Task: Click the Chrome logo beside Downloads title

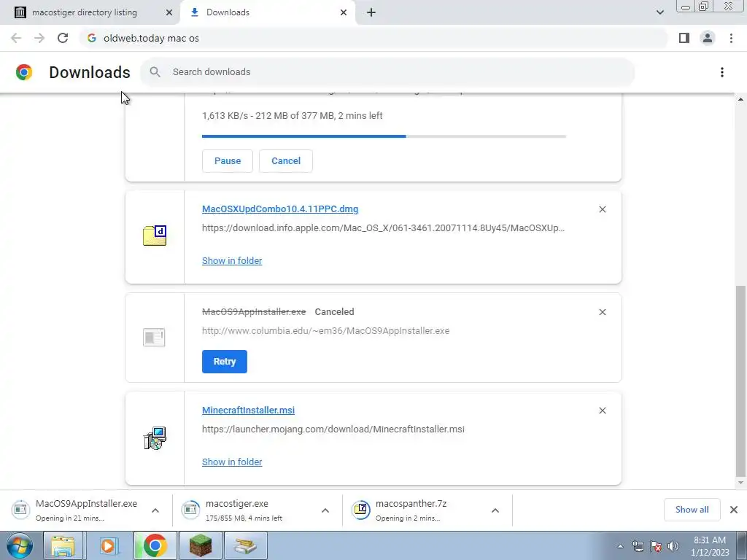Action: 24,72
